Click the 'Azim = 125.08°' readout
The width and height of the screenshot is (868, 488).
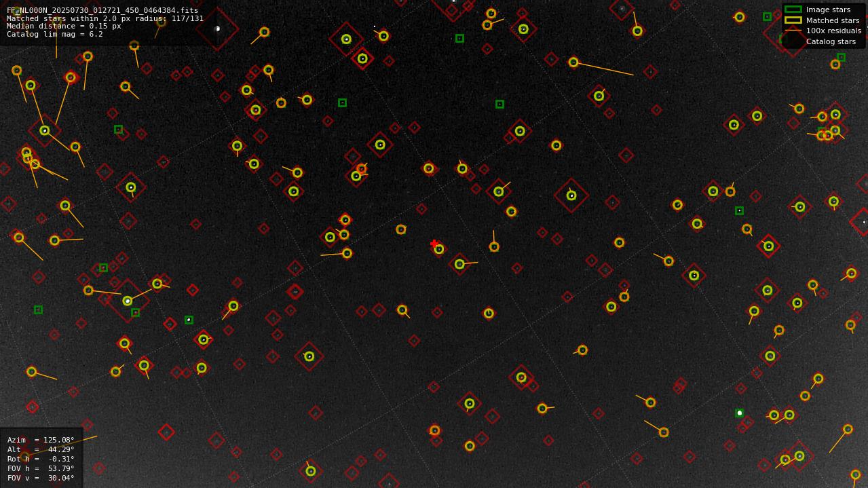click(x=41, y=440)
